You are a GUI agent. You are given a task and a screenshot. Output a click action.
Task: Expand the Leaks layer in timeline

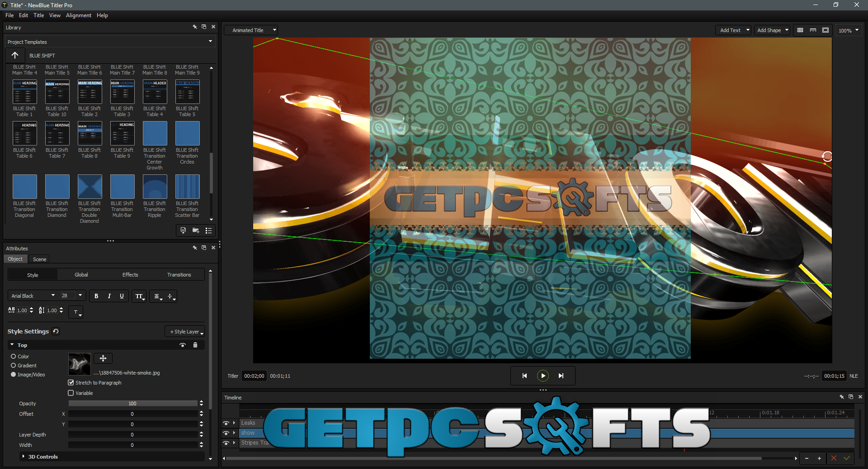pyautogui.click(x=234, y=423)
